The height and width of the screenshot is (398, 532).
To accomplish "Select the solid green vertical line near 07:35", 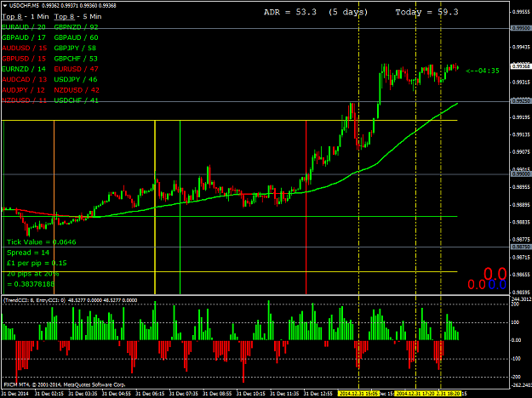I will click(180, 207).
